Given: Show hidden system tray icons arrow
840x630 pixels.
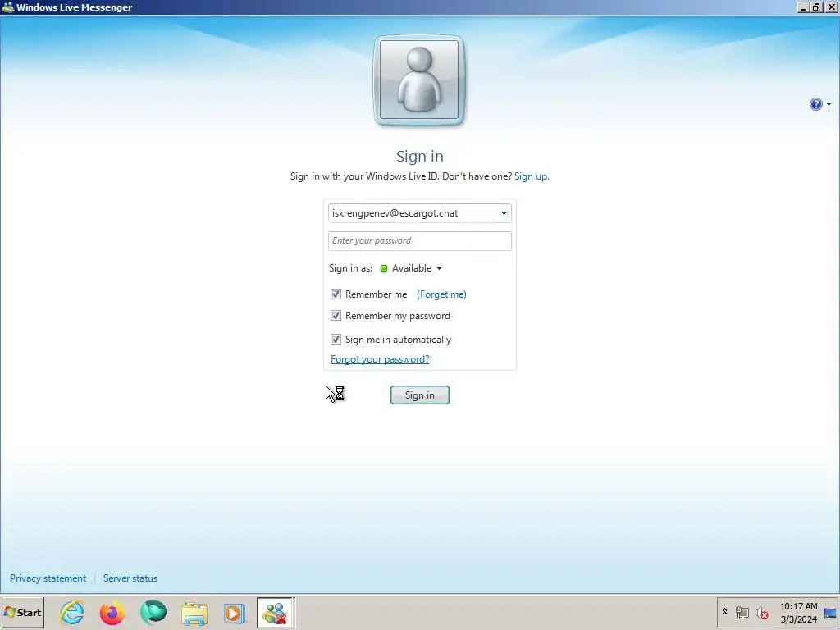Looking at the screenshot, I should coord(724,612).
